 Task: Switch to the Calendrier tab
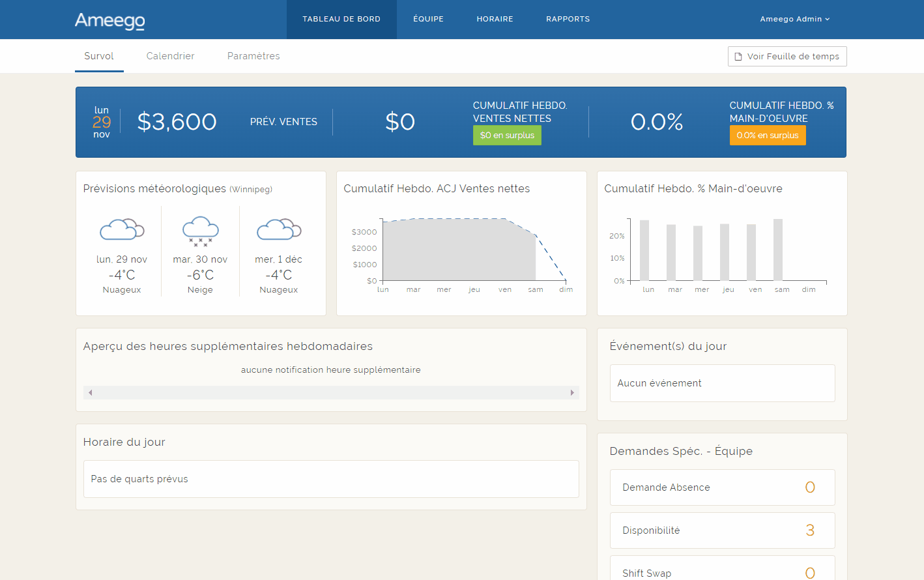[x=170, y=56]
